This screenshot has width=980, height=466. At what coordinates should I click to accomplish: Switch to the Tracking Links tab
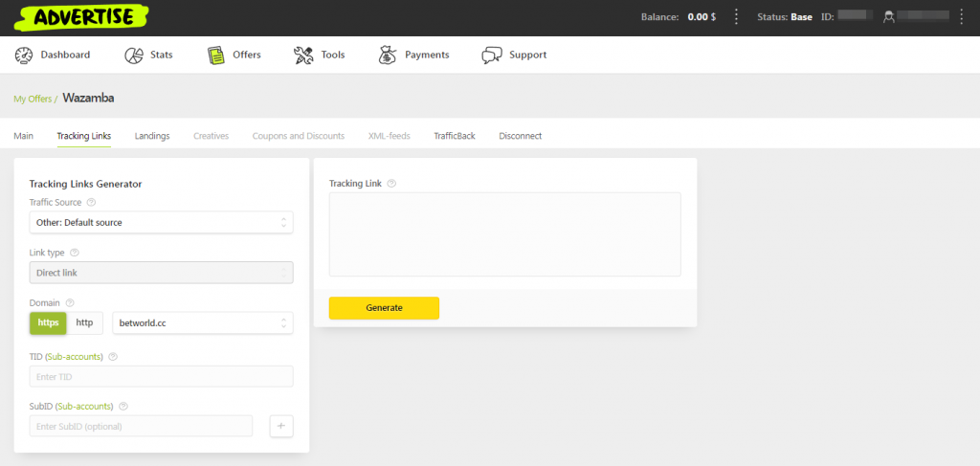84,136
